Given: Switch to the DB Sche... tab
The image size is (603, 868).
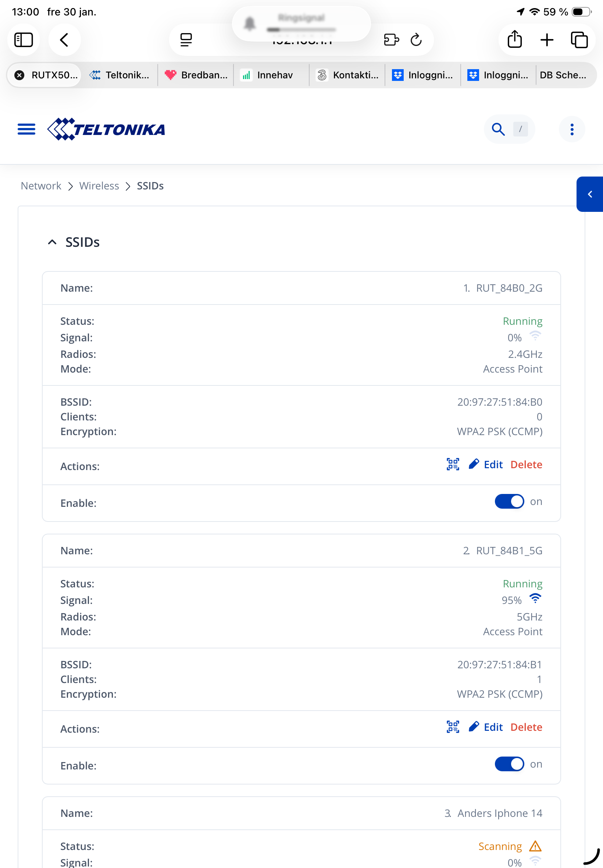Looking at the screenshot, I should pos(563,75).
